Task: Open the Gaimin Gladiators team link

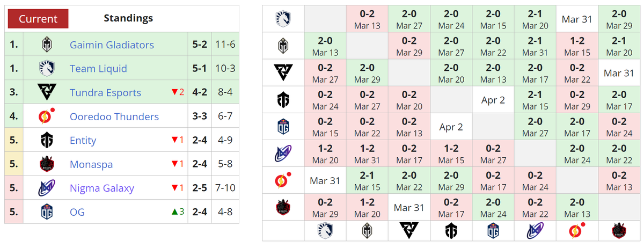Action: [112, 45]
